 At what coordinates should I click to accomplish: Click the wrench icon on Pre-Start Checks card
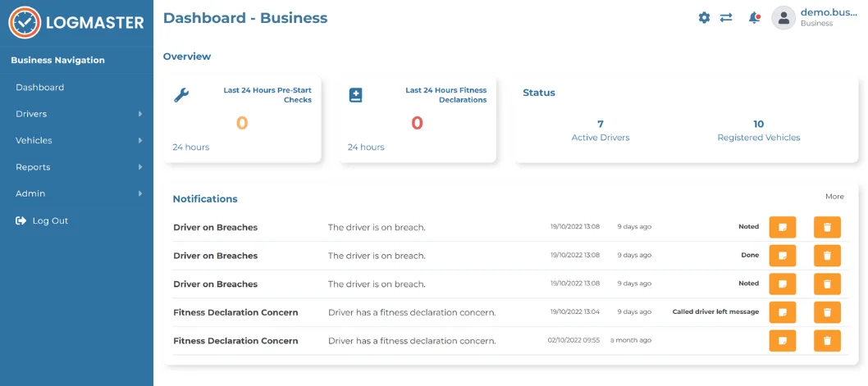(x=181, y=96)
